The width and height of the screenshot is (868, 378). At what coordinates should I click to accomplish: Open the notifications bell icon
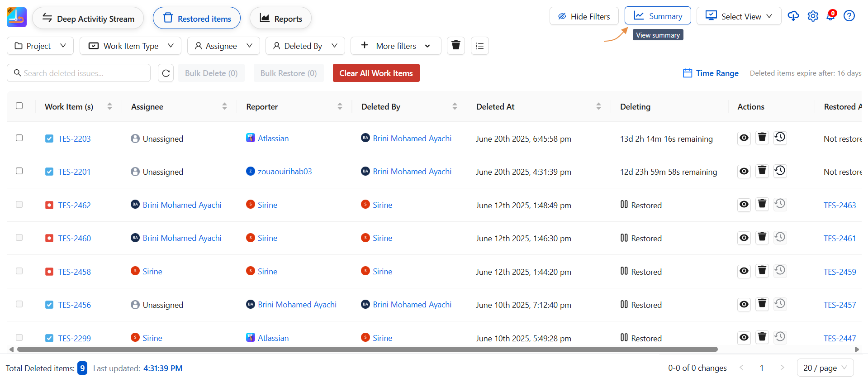click(x=831, y=16)
